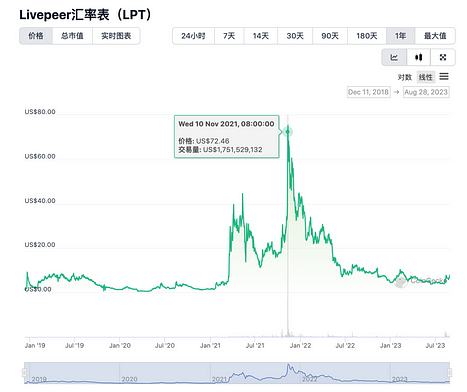Click tooltip price US$72.46
This screenshot has width=467, height=392.
pyautogui.click(x=213, y=141)
